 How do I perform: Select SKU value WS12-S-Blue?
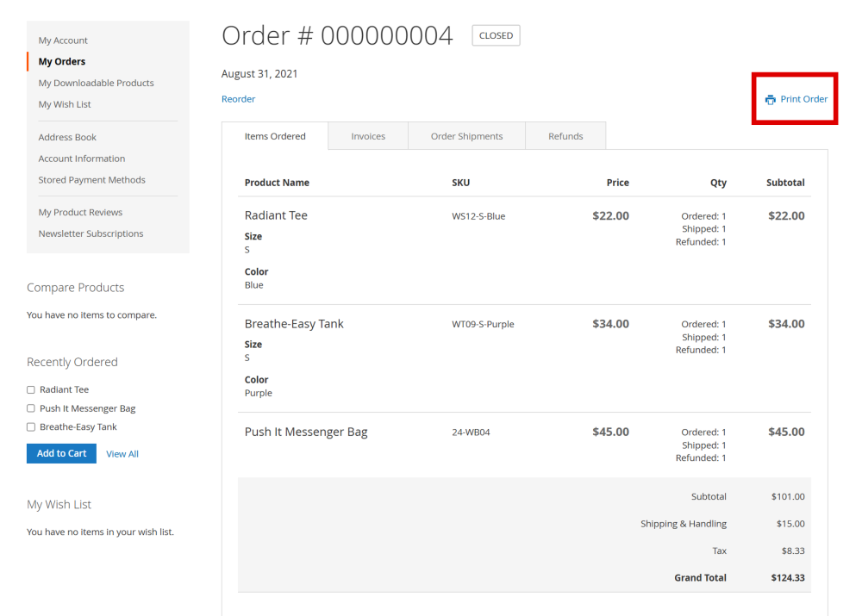coord(478,216)
